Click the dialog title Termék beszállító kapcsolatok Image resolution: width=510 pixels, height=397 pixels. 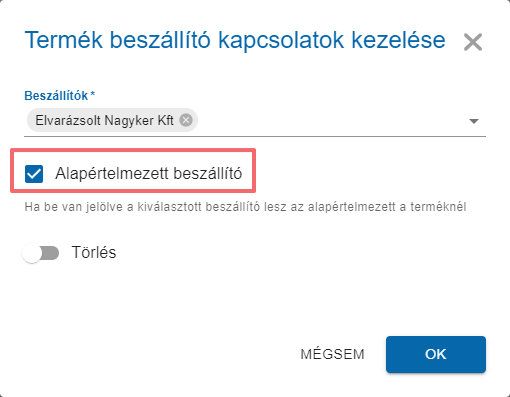[x=235, y=40]
